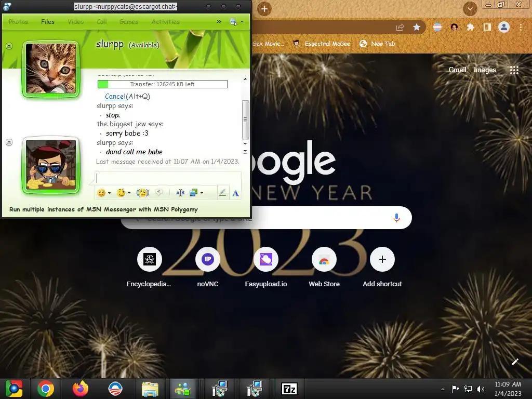Click the Messenger message input box

pos(168,178)
